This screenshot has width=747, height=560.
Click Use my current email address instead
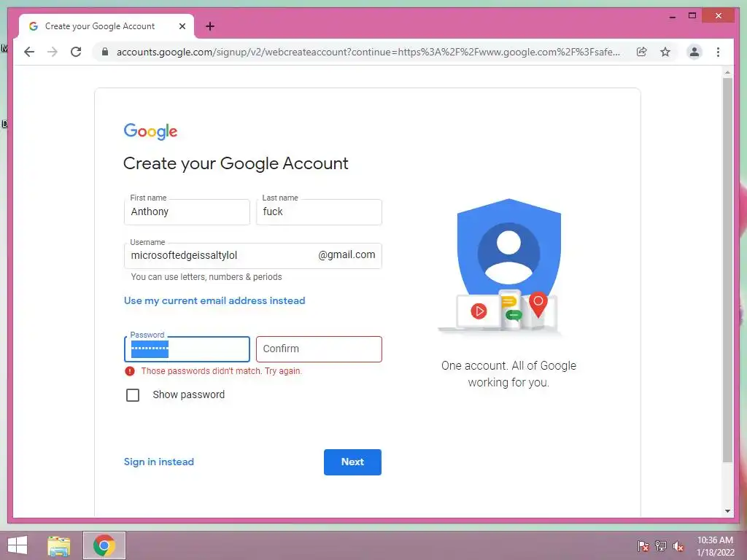tap(214, 300)
